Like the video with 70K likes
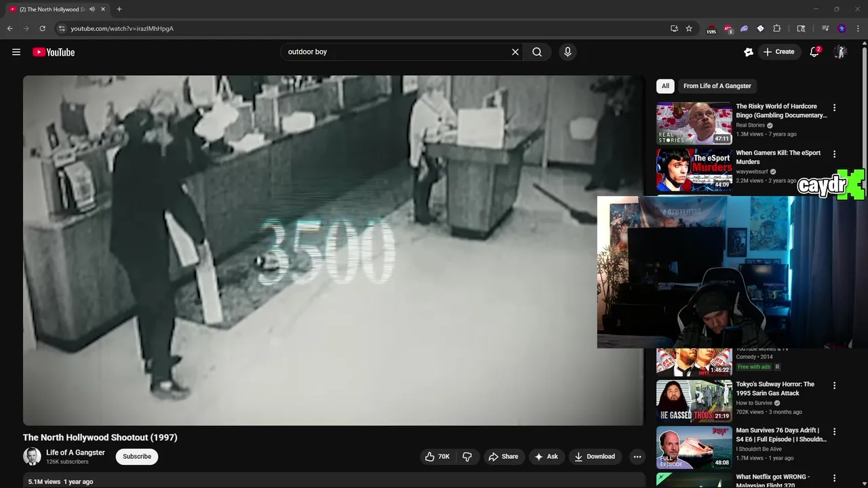Viewport: 868px width, 488px height. point(437,457)
